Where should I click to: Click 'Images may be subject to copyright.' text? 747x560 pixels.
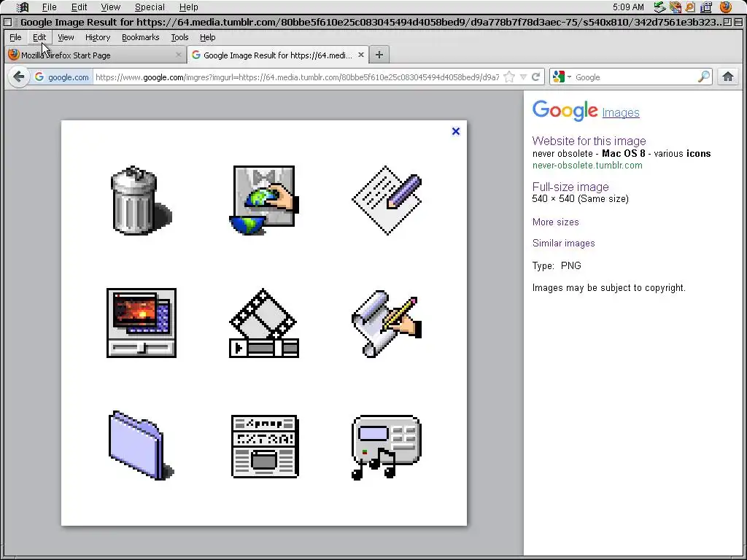(x=609, y=287)
